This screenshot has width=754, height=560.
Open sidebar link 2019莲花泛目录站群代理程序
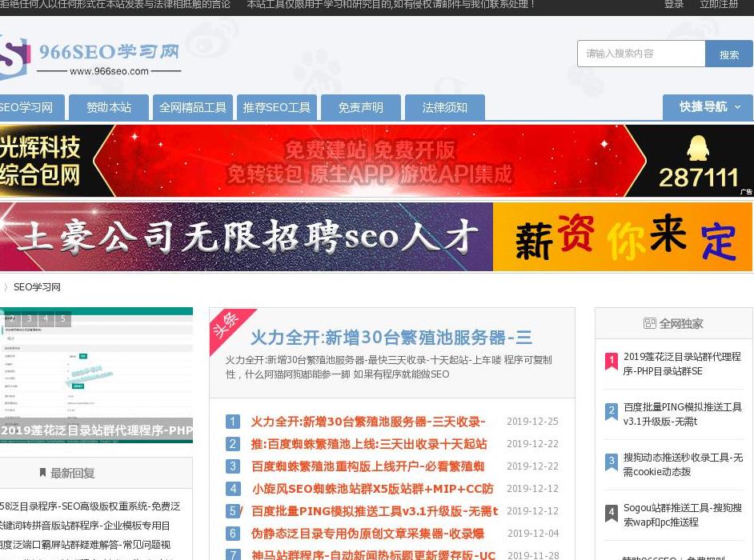[x=682, y=364]
